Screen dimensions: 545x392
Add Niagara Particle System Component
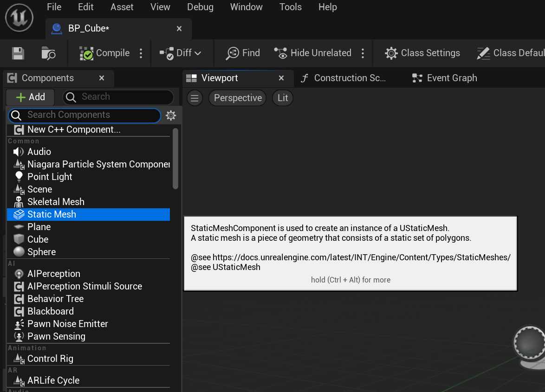click(88, 164)
